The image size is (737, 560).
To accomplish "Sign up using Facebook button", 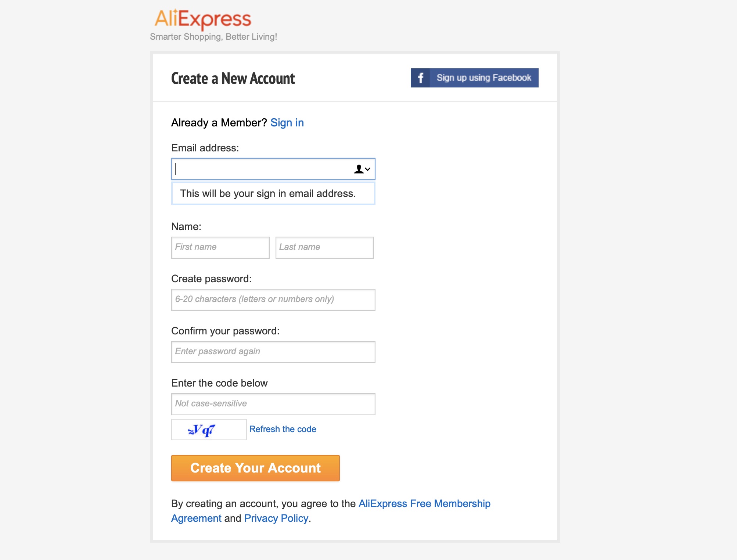I will [474, 78].
